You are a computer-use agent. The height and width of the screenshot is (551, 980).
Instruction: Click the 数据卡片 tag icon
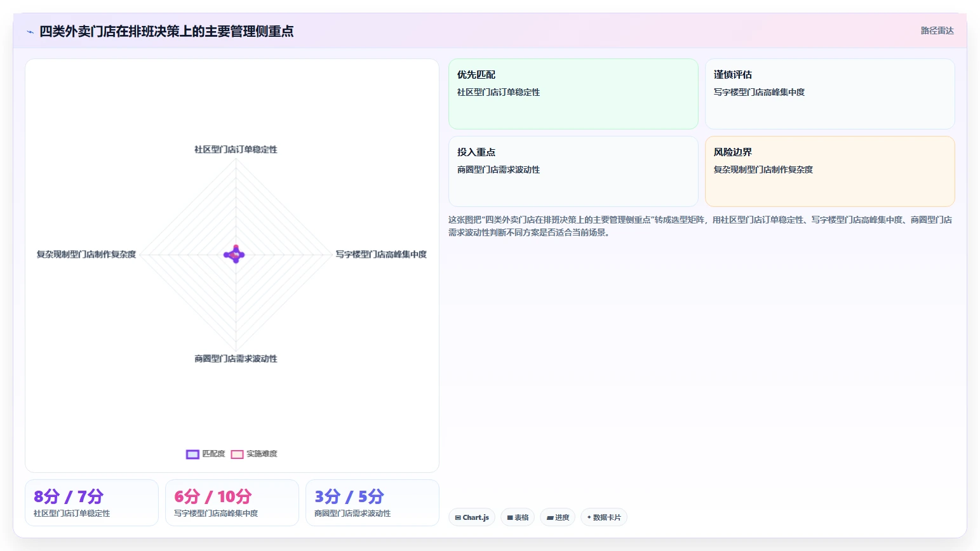pos(589,517)
